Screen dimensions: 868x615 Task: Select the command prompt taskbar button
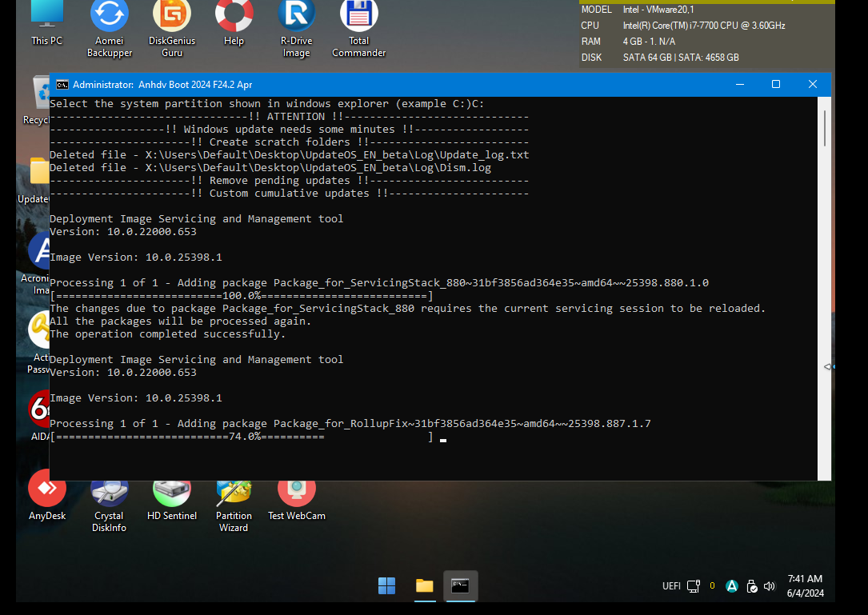(x=460, y=585)
